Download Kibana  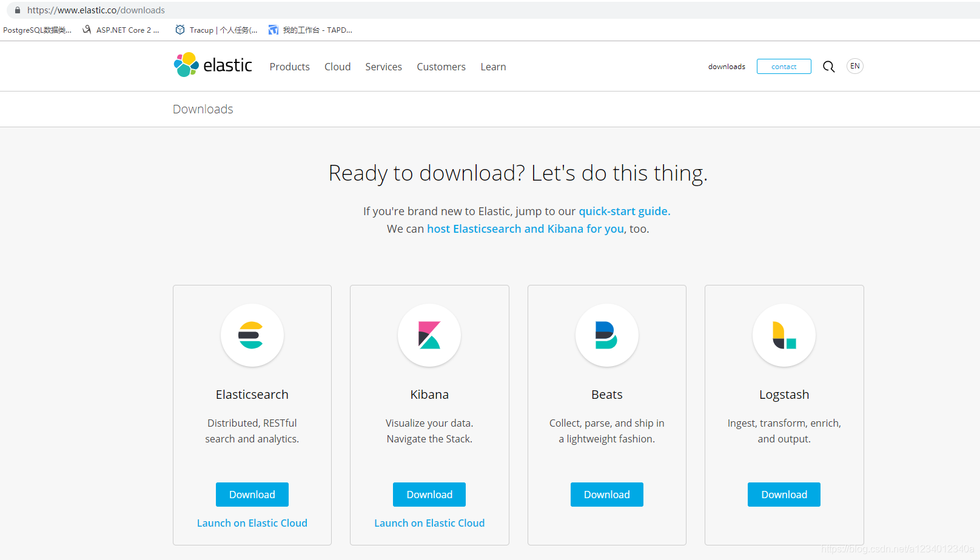[429, 495]
